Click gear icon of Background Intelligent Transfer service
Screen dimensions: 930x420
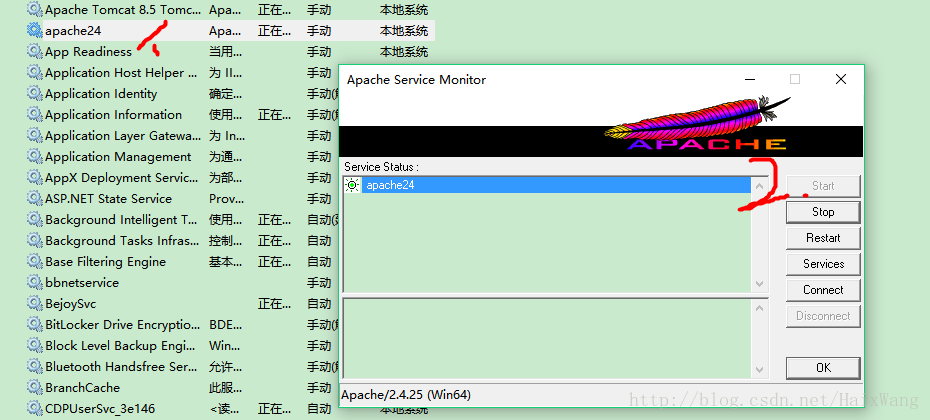pos(35,219)
